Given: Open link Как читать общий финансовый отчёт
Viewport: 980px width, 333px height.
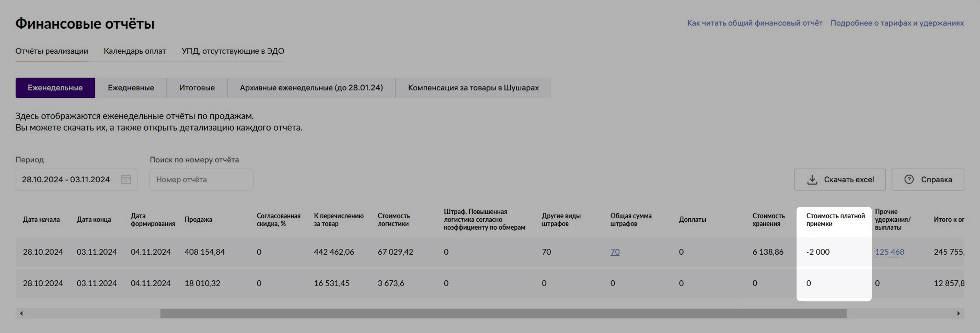Looking at the screenshot, I should [754, 23].
